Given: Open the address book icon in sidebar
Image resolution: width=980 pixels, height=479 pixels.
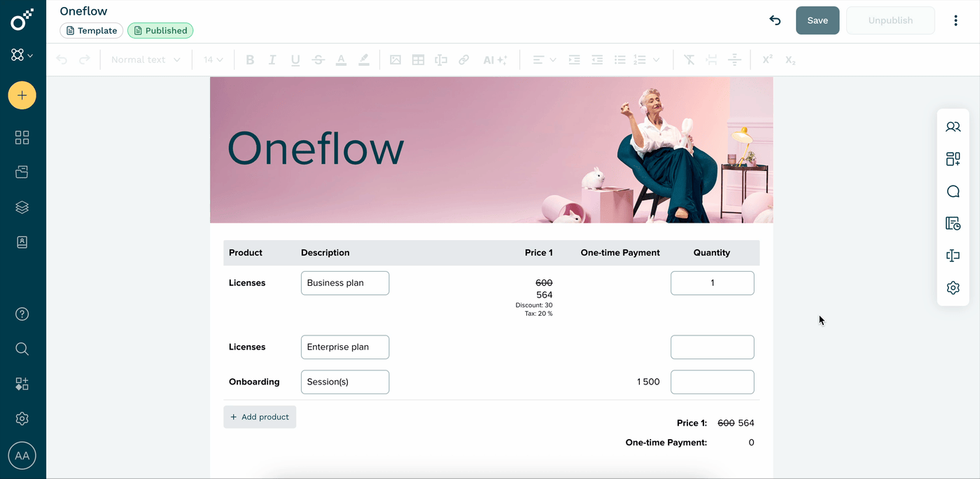Looking at the screenshot, I should tap(22, 242).
